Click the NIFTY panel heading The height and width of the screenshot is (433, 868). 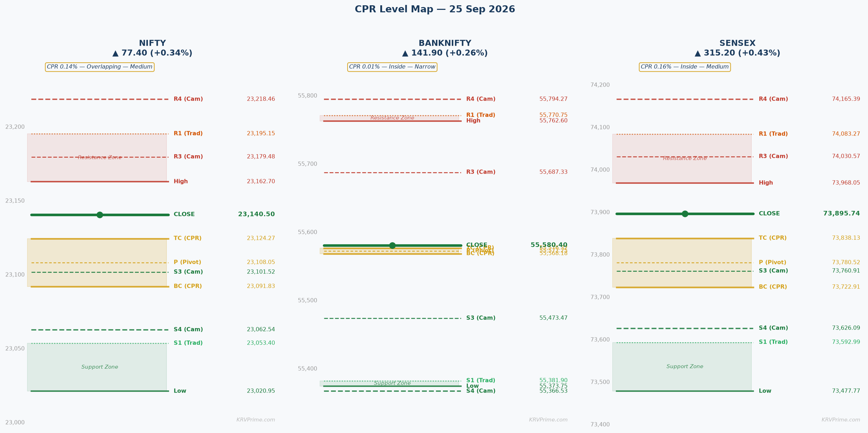[x=152, y=43]
